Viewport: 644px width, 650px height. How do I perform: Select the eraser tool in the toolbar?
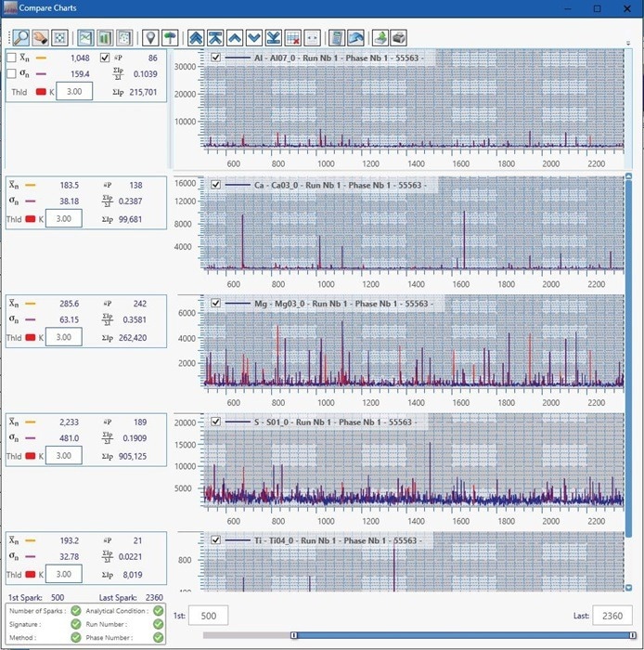tap(40, 38)
